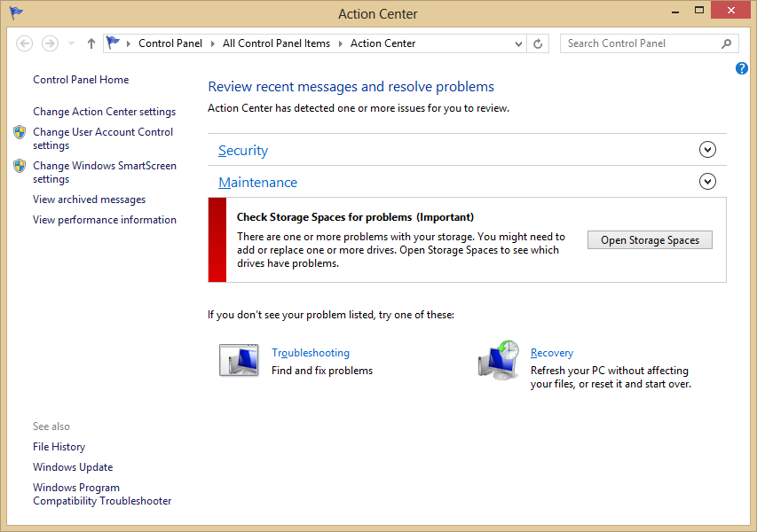The height and width of the screenshot is (532, 757).
Task: Click the Action Center flag icon in the address bar
Action: [113, 43]
